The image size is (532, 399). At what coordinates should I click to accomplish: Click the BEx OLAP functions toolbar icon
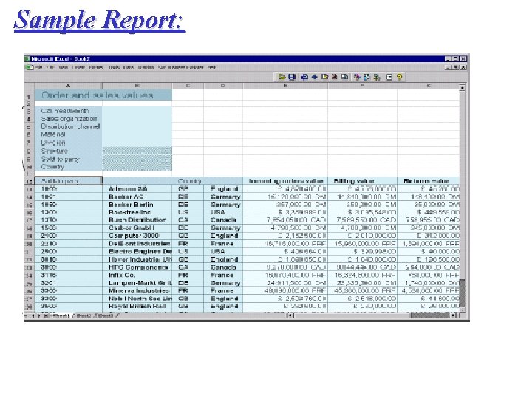(345, 77)
